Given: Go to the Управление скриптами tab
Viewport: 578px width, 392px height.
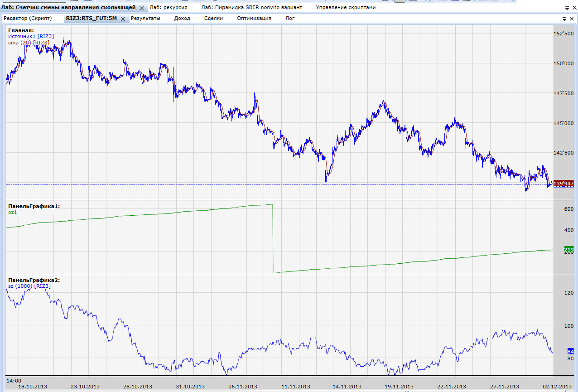Looking at the screenshot, I should (x=345, y=7).
